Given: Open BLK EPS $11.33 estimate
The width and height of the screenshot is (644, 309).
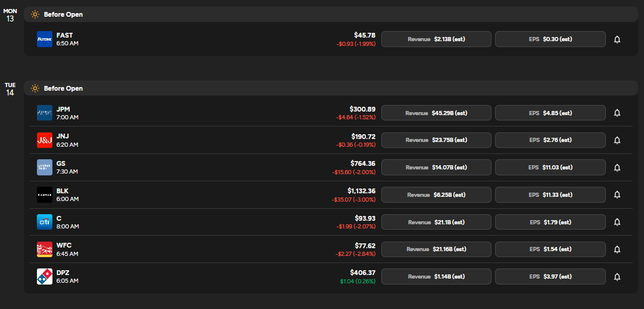Looking at the screenshot, I should pyautogui.click(x=550, y=194).
